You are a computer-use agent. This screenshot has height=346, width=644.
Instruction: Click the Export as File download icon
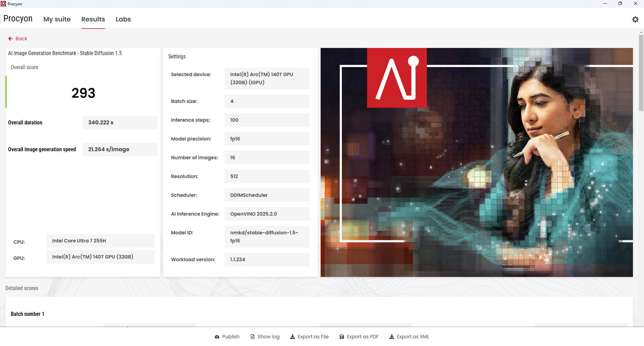292,337
